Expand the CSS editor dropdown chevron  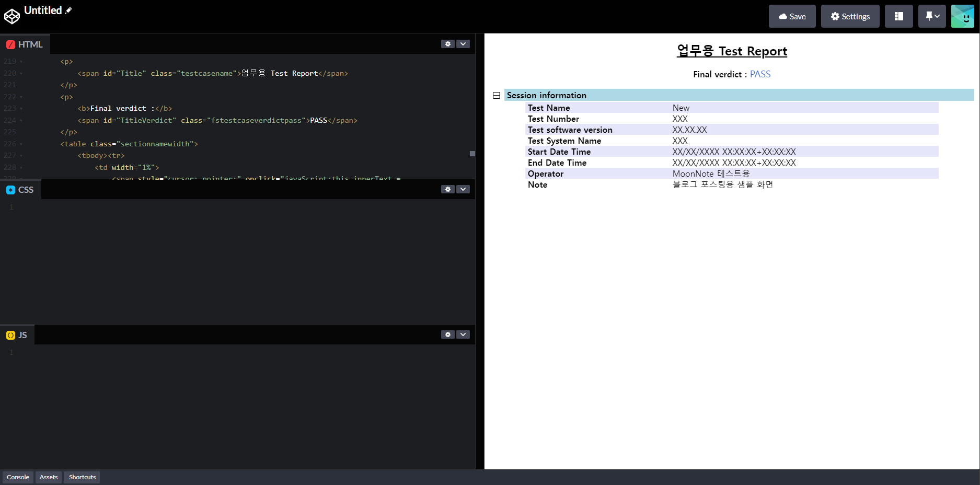(x=463, y=189)
